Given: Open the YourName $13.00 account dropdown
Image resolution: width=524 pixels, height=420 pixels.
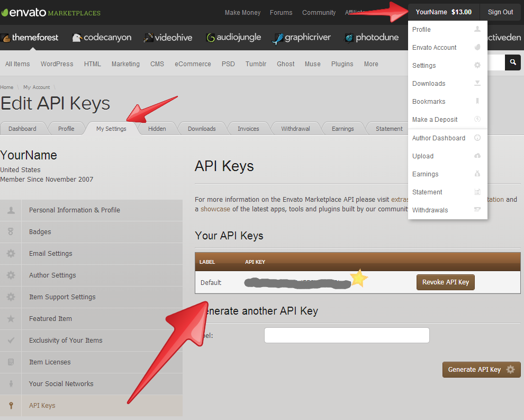Looking at the screenshot, I should tap(444, 12).
